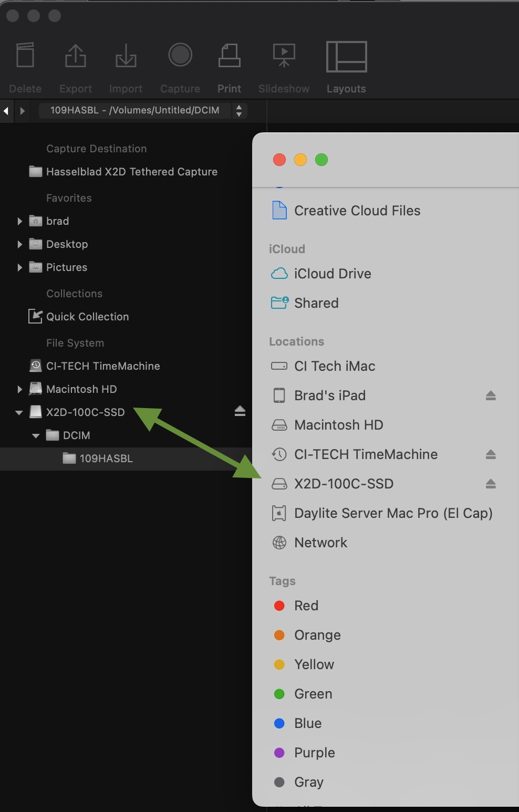Eject CI-TECH TimeMachine in Finder
The width and height of the screenshot is (519, 812).
(491, 454)
